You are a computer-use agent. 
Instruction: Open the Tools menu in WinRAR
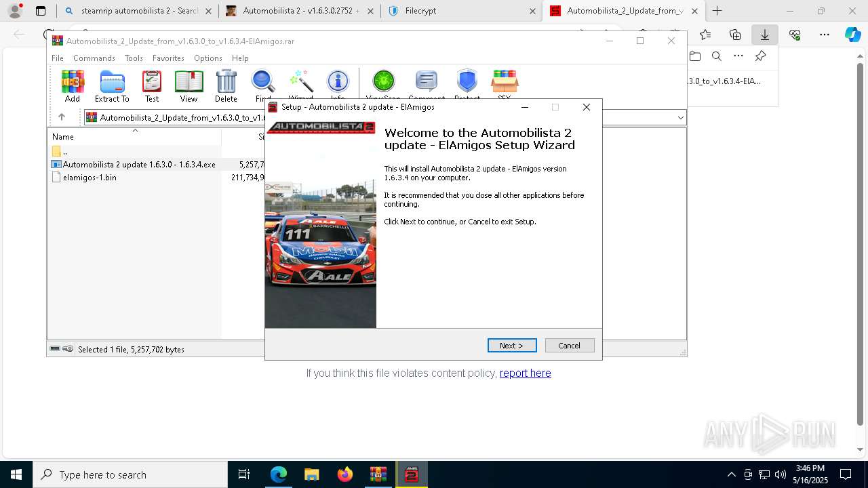click(x=134, y=58)
